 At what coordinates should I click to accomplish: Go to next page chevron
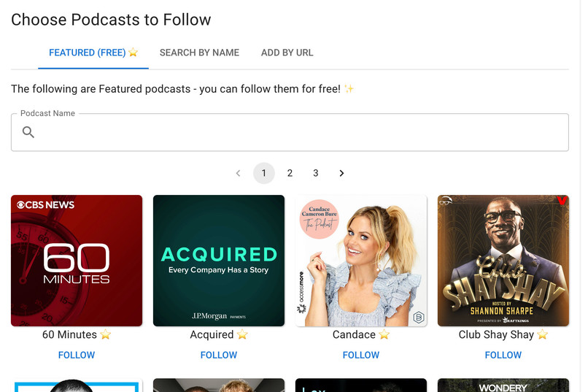click(x=341, y=173)
